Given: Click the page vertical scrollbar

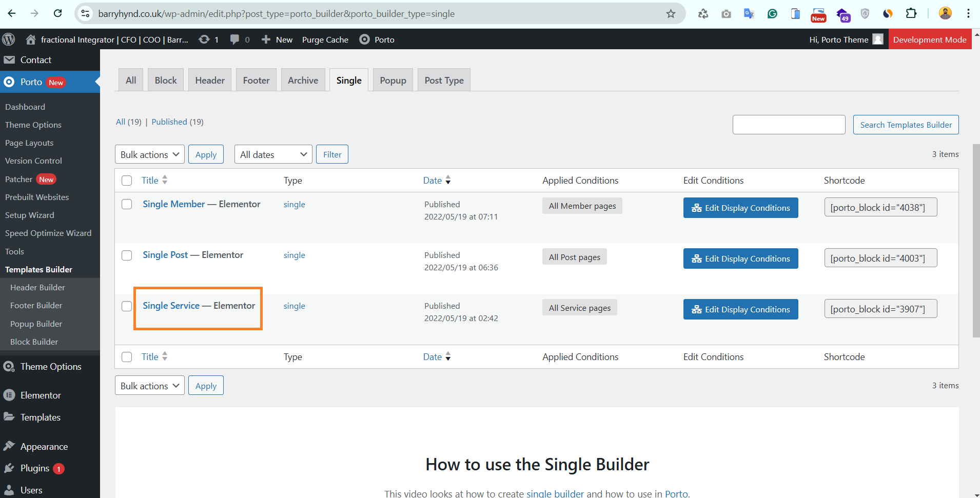Looking at the screenshot, I should 976,241.
